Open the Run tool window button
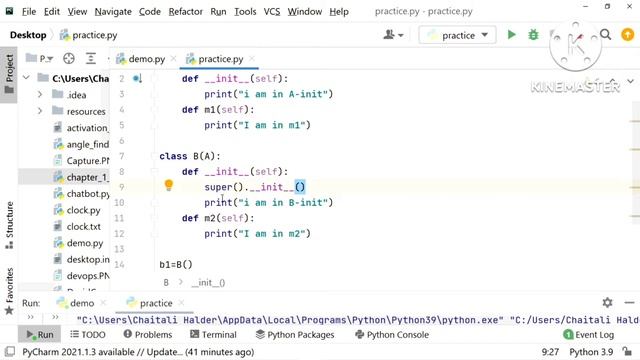 coord(40,334)
